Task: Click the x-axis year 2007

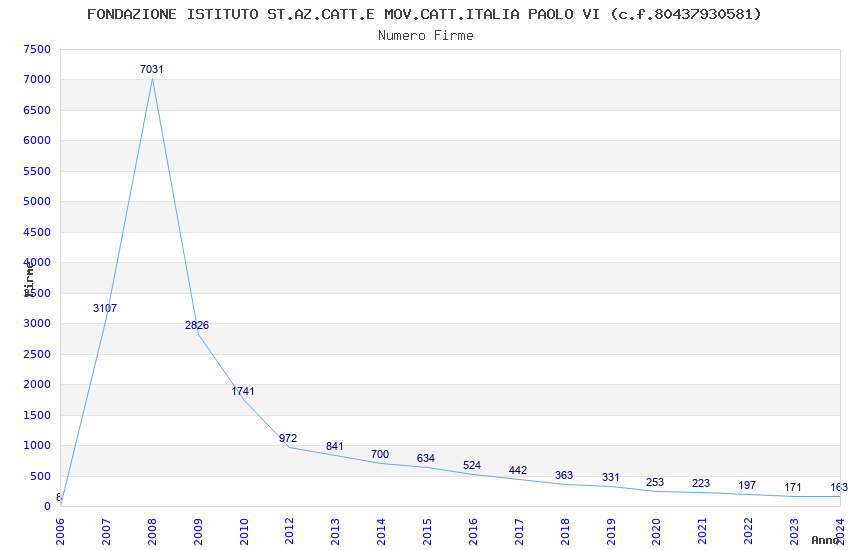Action: click(x=106, y=531)
